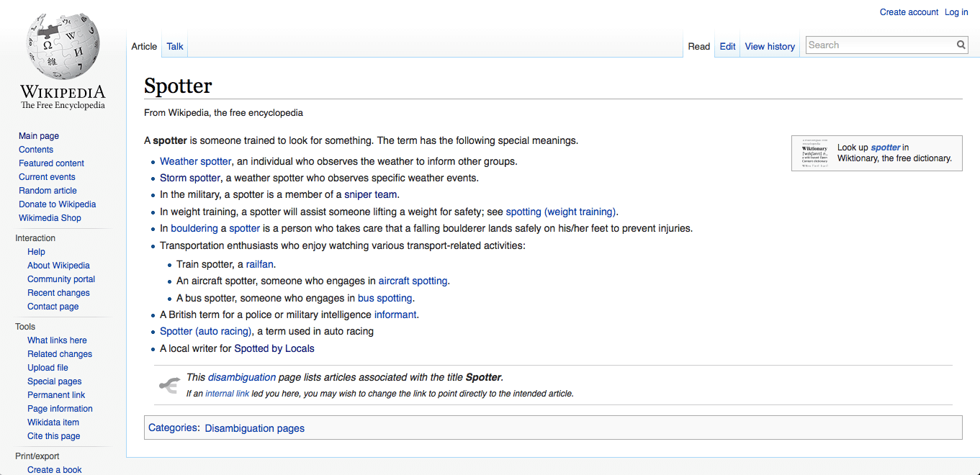This screenshot has height=475, width=980.
Task: Open the Read tab
Action: [699, 46]
